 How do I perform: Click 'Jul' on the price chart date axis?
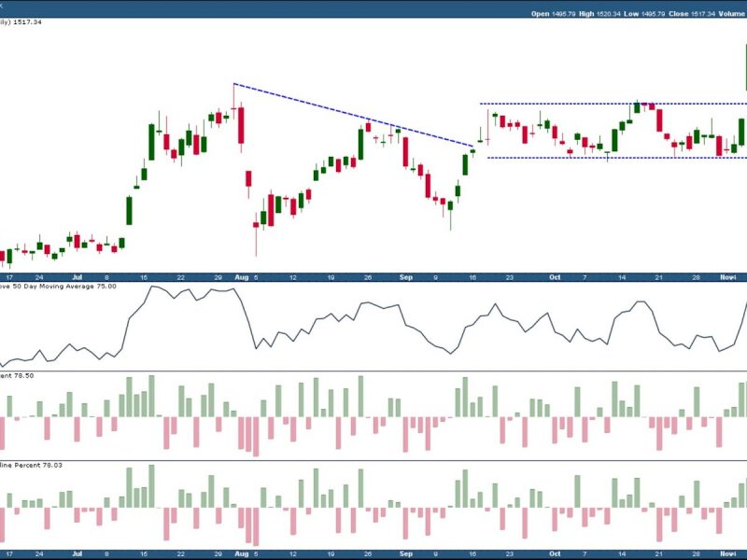[78, 277]
